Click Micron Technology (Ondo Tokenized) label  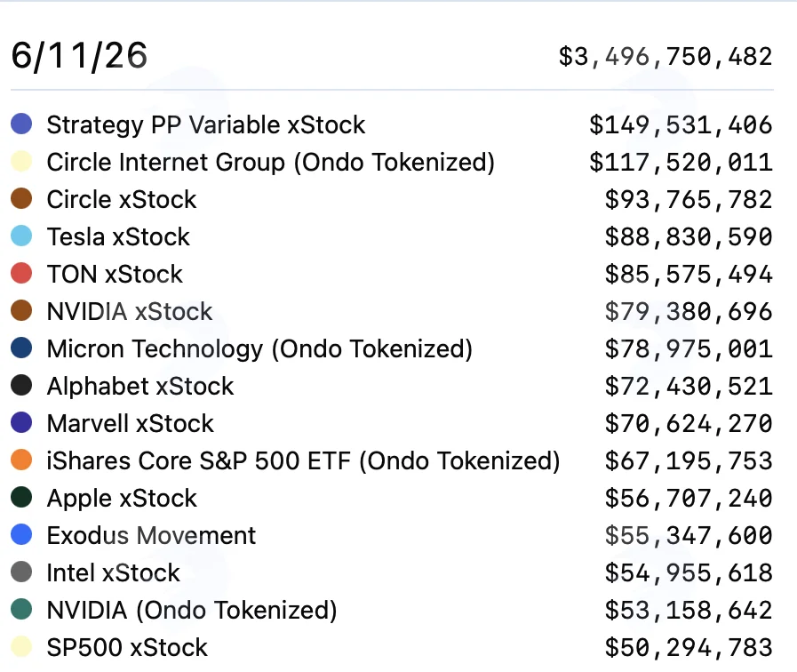[259, 349]
